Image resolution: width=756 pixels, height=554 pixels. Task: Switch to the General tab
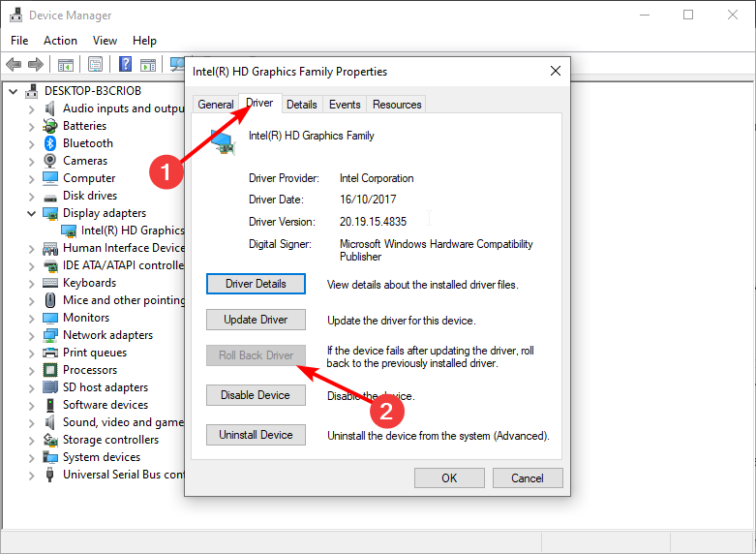click(216, 105)
